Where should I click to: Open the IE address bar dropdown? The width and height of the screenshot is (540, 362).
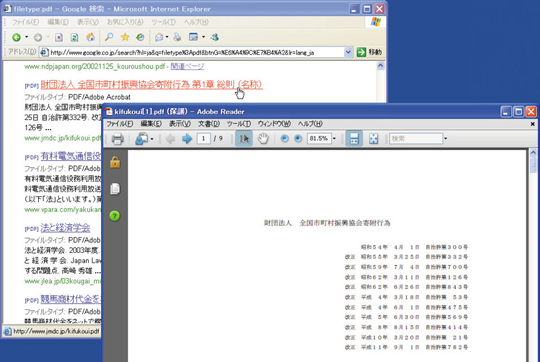[x=348, y=52]
